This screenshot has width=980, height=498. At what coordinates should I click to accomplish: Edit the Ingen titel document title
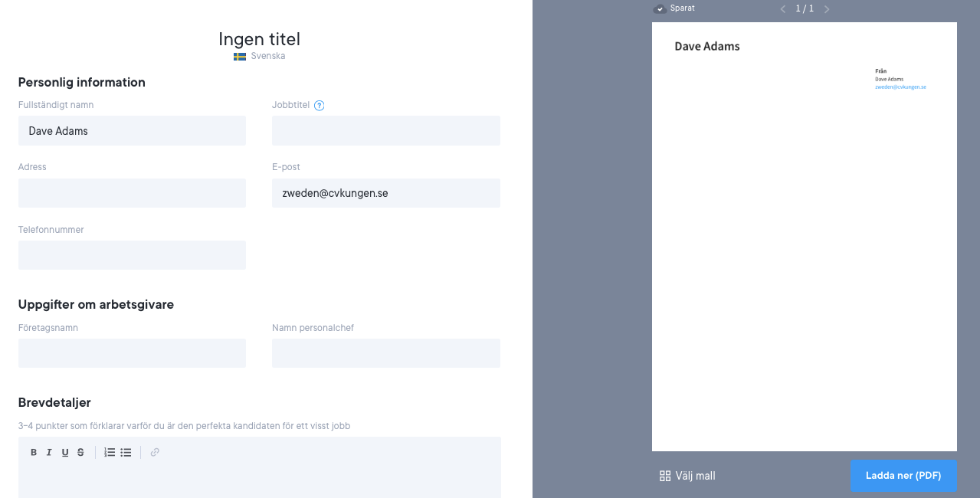(x=259, y=39)
